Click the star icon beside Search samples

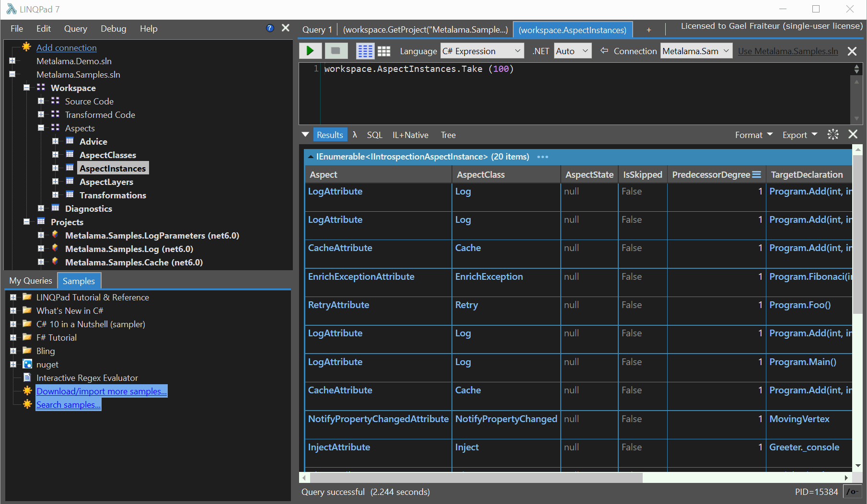[x=27, y=404]
